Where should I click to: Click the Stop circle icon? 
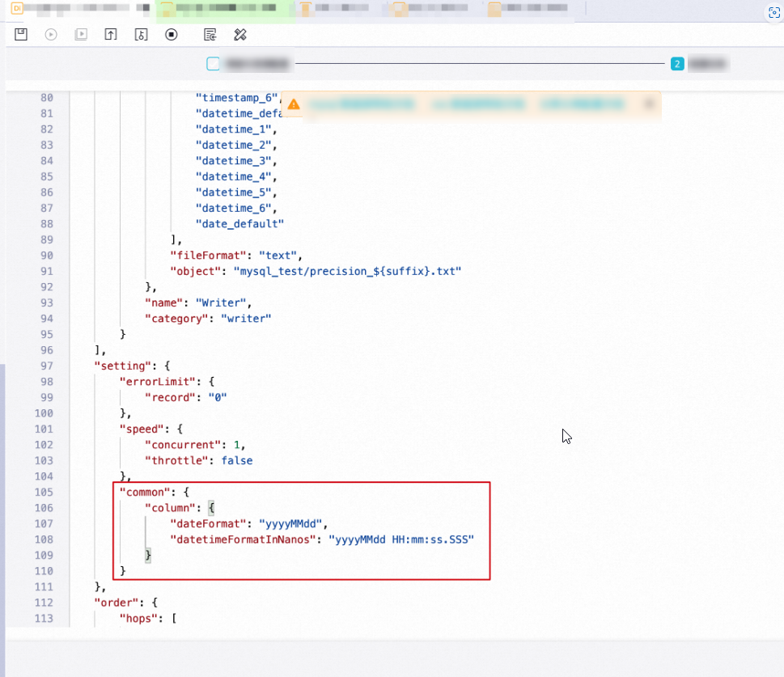[172, 35]
